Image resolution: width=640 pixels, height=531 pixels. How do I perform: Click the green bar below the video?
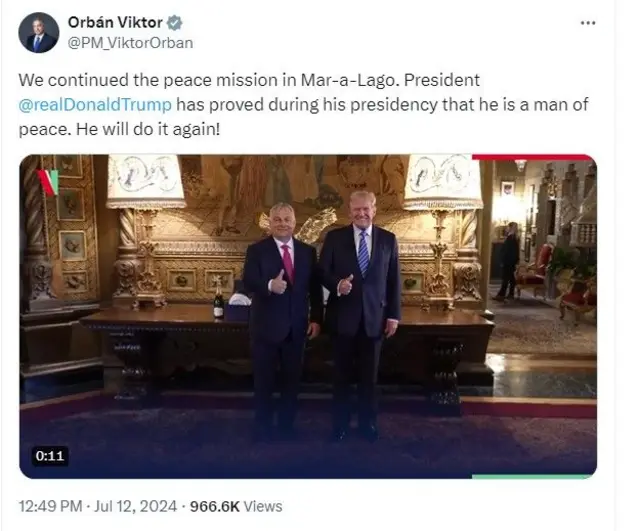(532, 476)
